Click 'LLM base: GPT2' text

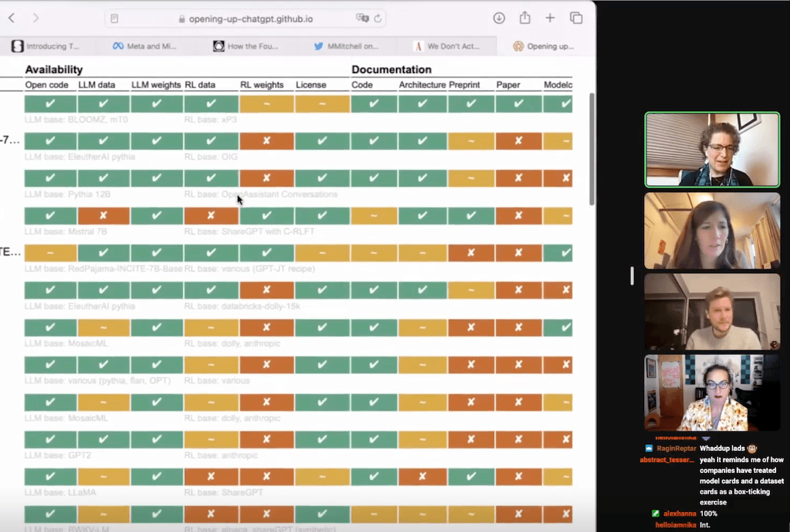point(58,455)
